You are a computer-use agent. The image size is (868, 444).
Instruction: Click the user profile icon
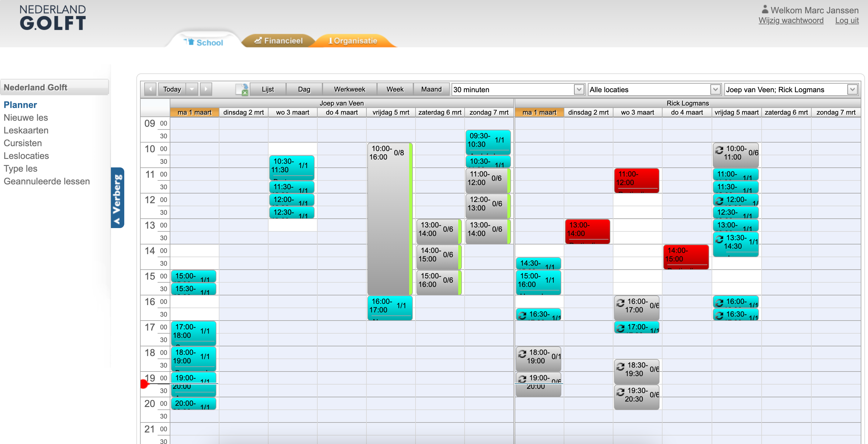tap(765, 9)
